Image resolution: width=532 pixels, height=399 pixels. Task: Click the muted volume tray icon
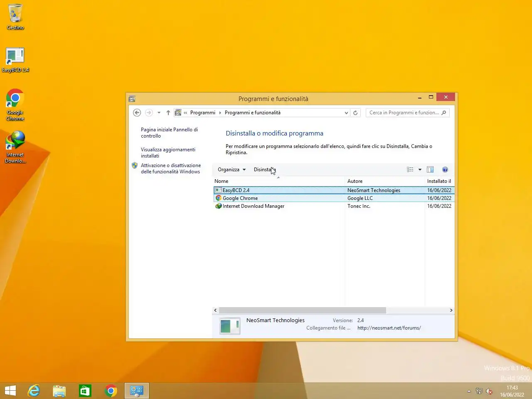(489, 391)
